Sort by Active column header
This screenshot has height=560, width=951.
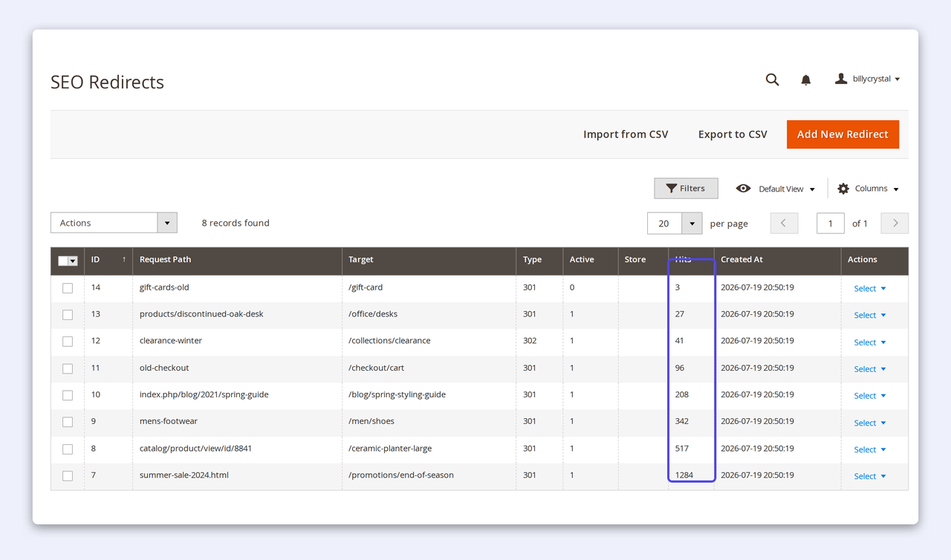click(x=591, y=260)
